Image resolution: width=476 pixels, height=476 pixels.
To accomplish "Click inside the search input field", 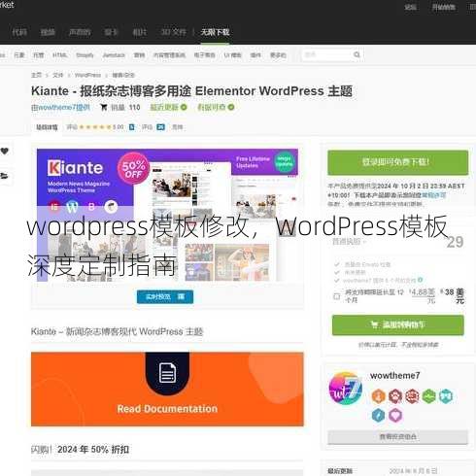I will [327, 54].
